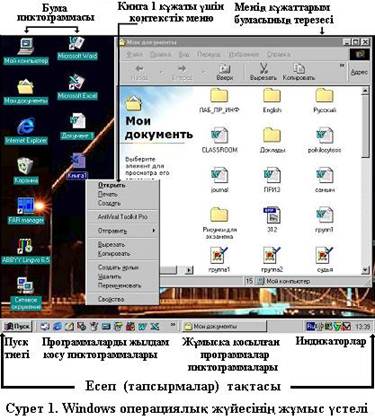Click the Вверх up-folder toolbar icon
Viewport: 375px width, 420px height.
[x=225, y=72]
